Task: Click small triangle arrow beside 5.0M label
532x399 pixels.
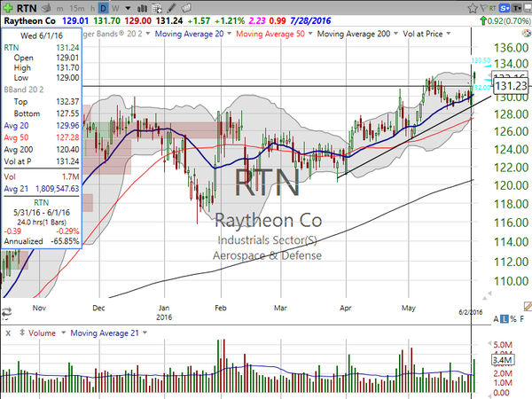Action: [x=489, y=343]
